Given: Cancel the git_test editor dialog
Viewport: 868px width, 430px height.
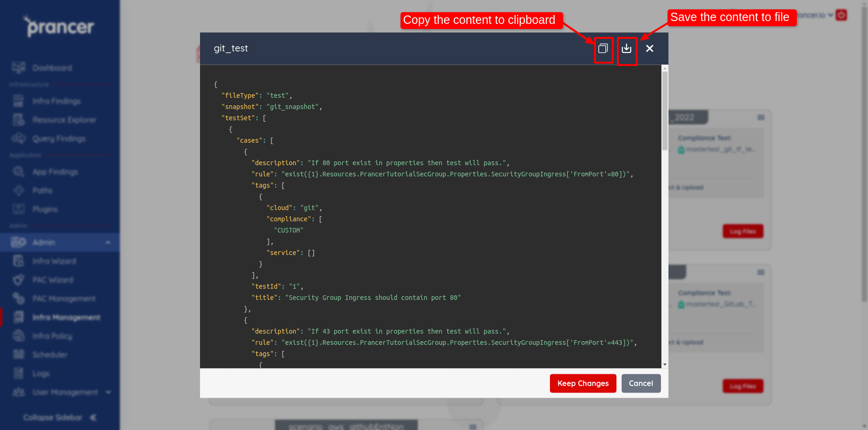Looking at the screenshot, I should [641, 383].
